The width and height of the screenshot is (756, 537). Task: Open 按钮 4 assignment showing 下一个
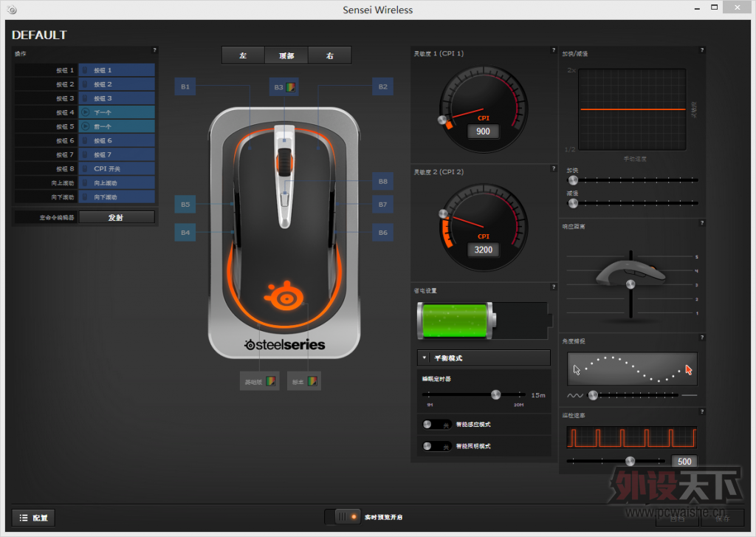click(117, 112)
